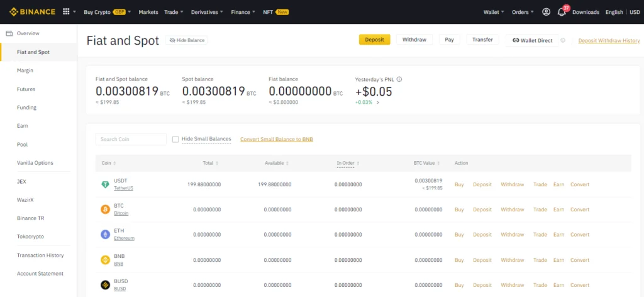Open the apps grid menu icon
This screenshot has height=297, width=644.
pyautogui.click(x=66, y=12)
